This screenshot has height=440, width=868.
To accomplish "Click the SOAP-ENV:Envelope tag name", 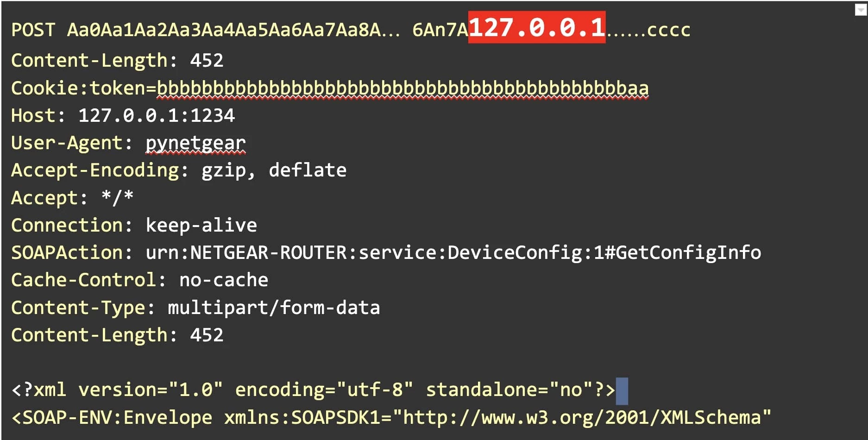I will (x=117, y=418).
